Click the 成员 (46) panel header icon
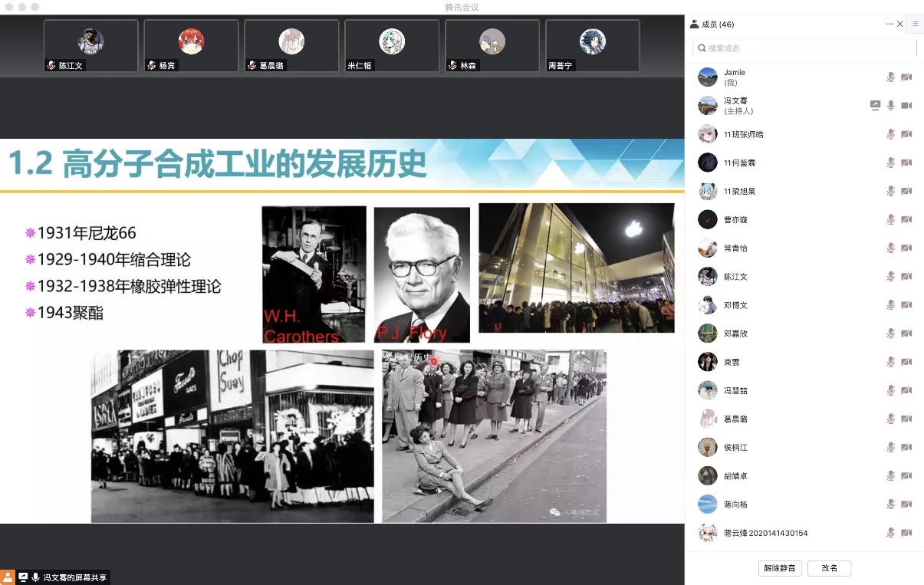Screen dimensions: 924x585 click(694, 25)
